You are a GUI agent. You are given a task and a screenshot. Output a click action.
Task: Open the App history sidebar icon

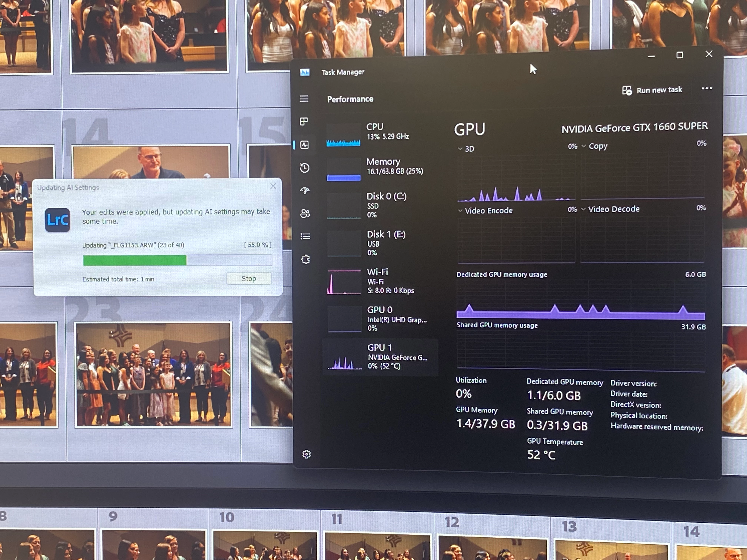click(x=305, y=168)
